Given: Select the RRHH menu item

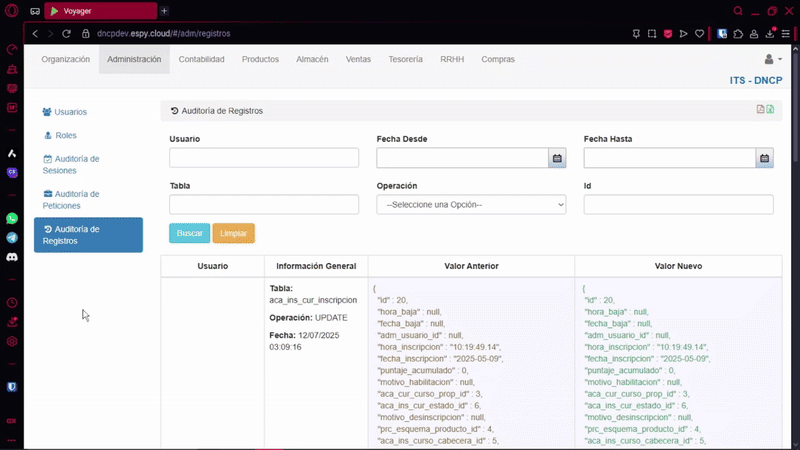Looking at the screenshot, I should pos(452,59).
